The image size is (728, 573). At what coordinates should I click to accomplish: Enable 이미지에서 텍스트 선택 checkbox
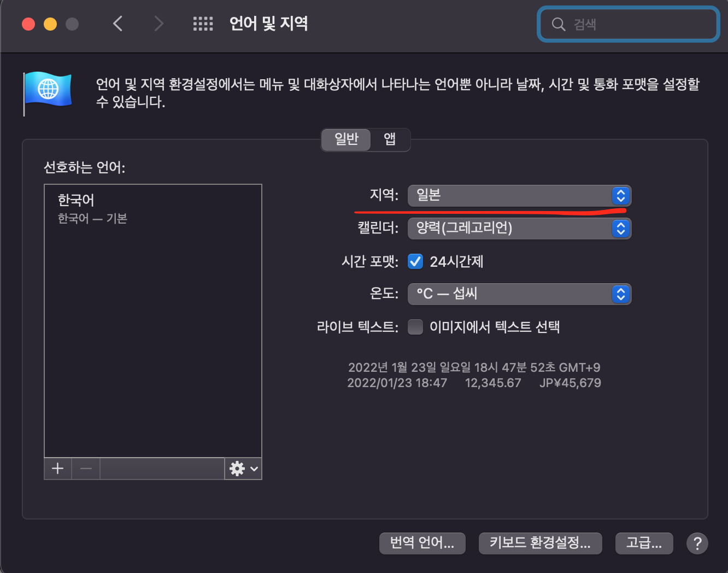click(x=415, y=327)
